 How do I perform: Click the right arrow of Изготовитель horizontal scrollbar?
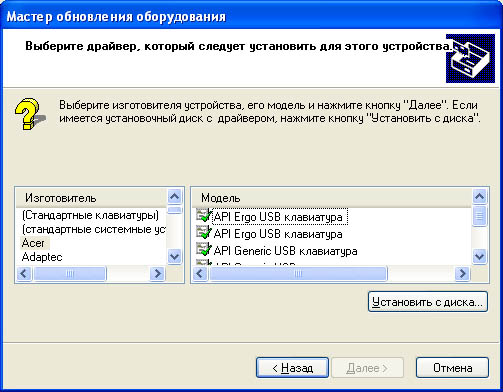pyautogui.click(x=157, y=274)
